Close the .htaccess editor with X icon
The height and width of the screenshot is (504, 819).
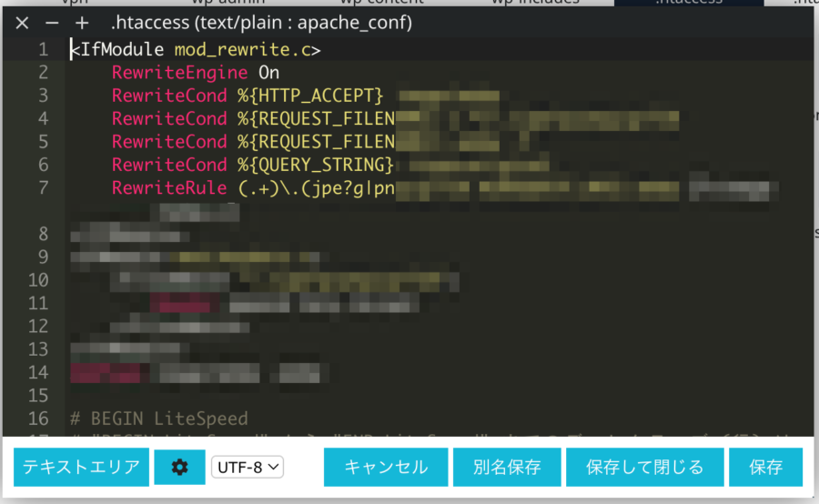[22, 23]
